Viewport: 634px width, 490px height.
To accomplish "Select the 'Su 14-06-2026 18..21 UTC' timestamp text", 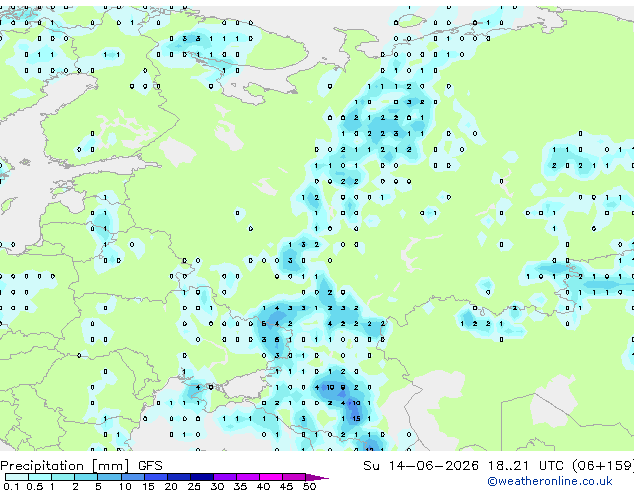I will (x=463, y=466).
